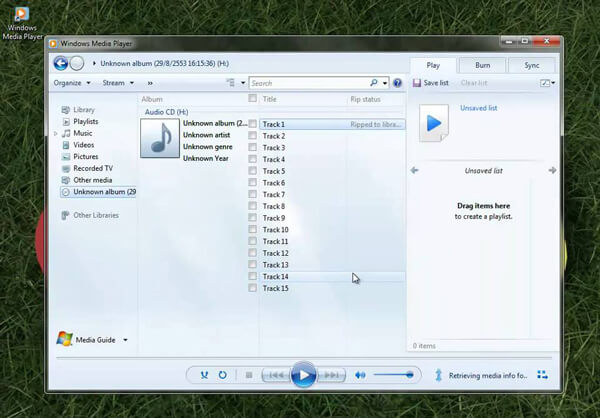Open the List options dropdown
Screen dimensions: 600x418
(x=548, y=83)
